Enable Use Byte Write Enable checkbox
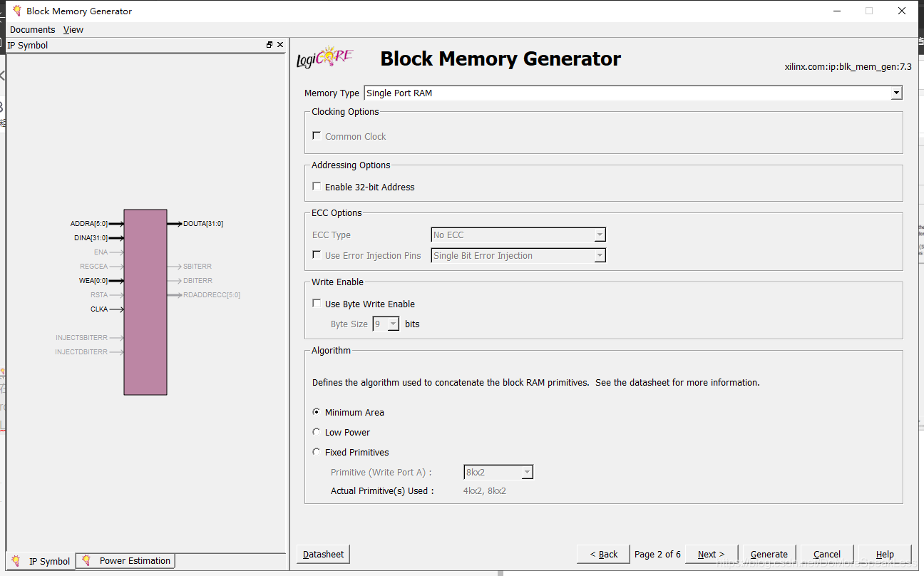This screenshot has height=576, width=924. [x=317, y=303]
